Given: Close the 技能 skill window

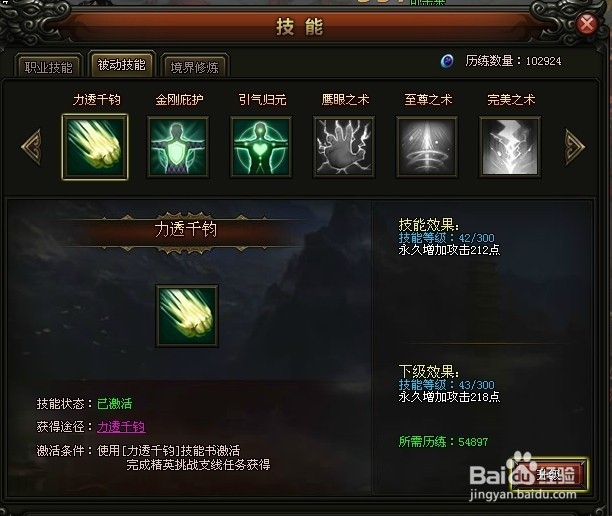Looking at the screenshot, I should pyautogui.click(x=587, y=24).
